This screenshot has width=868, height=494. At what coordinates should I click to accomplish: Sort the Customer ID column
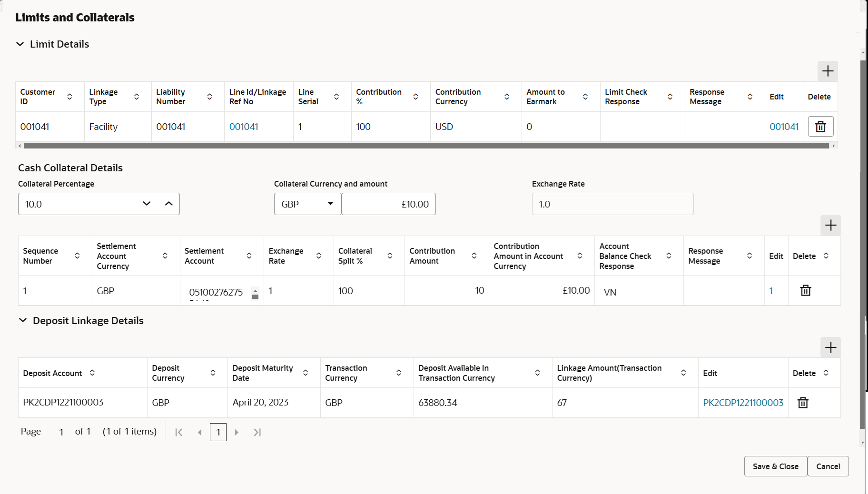69,96
